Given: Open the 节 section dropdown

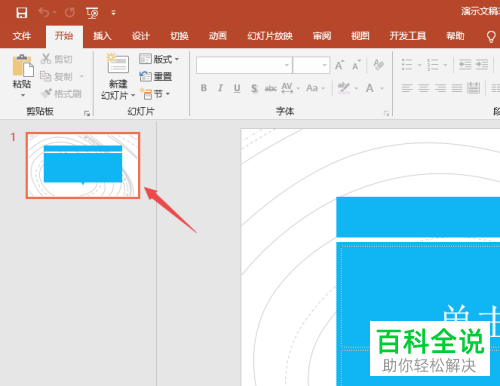Looking at the screenshot, I should [x=155, y=94].
